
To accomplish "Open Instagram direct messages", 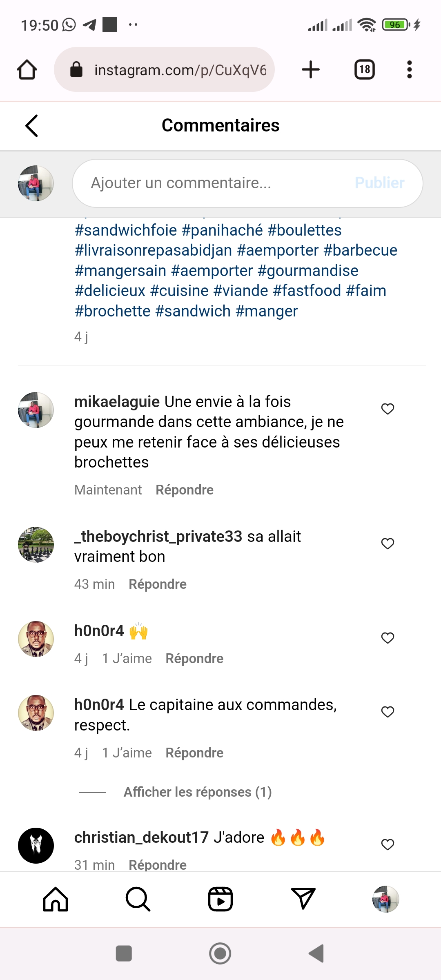I will 303,899.
